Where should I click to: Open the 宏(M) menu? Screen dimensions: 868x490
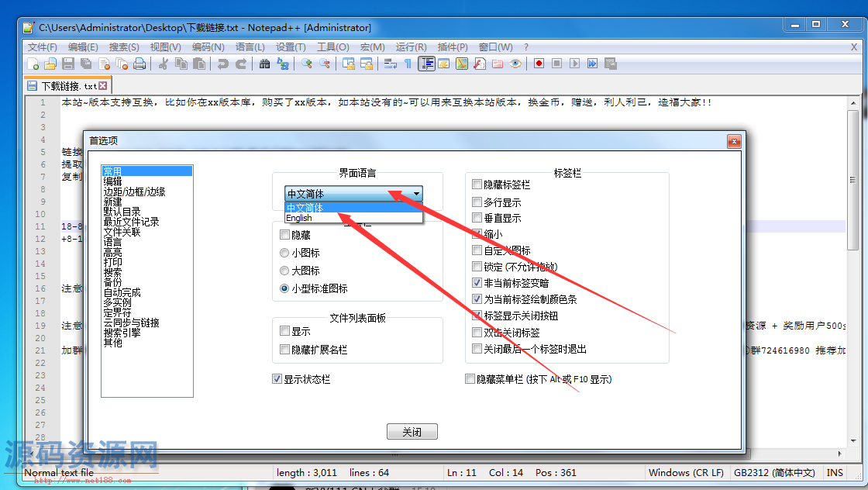373,47
